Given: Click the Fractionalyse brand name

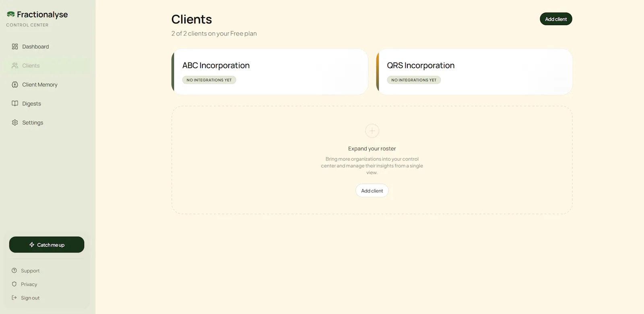Looking at the screenshot, I should [x=42, y=15].
